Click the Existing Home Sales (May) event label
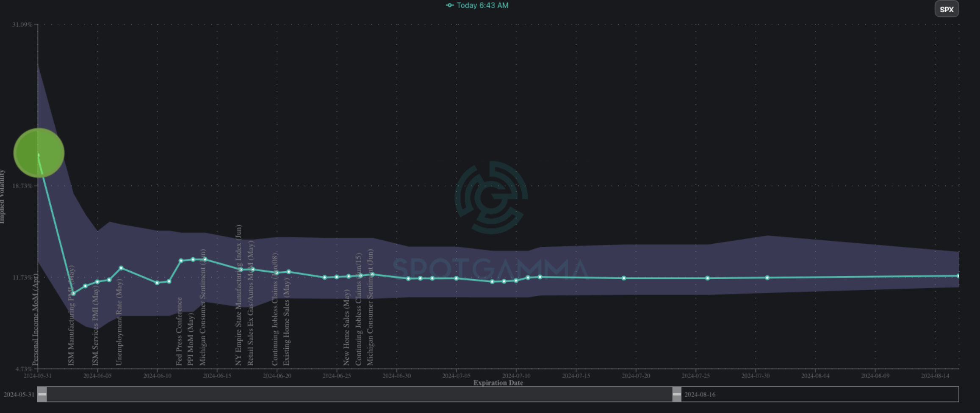This screenshot has width=980, height=413. (287, 322)
